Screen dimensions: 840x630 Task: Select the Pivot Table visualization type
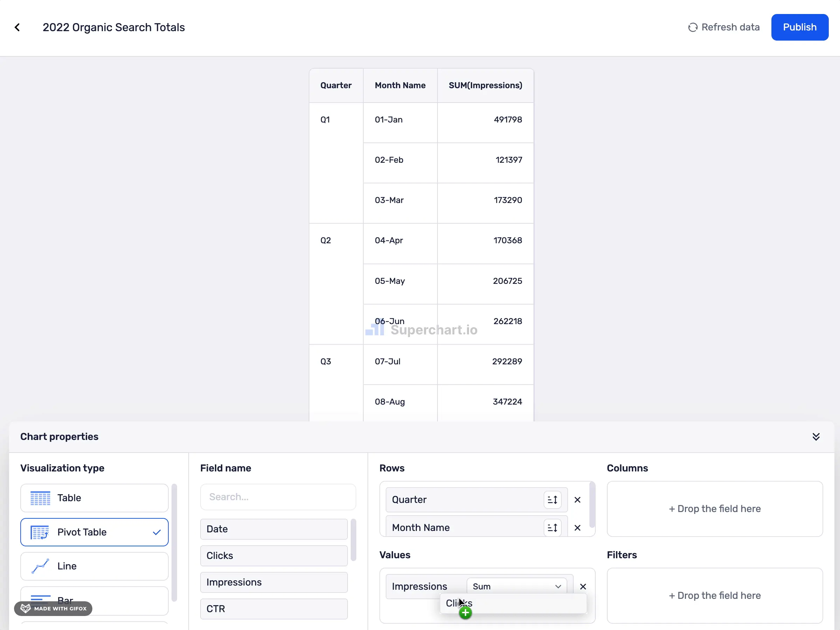click(x=94, y=532)
